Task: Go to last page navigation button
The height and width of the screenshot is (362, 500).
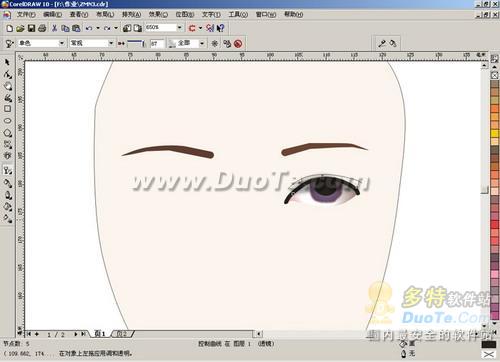Action: coord(83,334)
